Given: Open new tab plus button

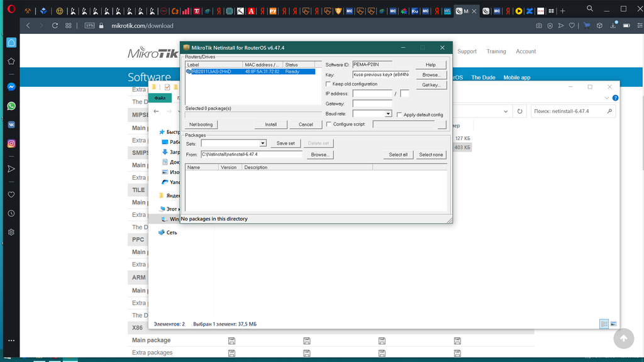Looking at the screenshot, I should (x=563, y=11).
